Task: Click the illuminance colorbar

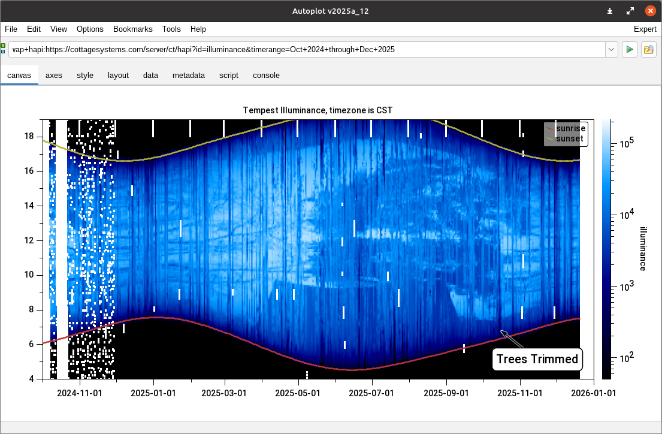Action: coord(604,248)
